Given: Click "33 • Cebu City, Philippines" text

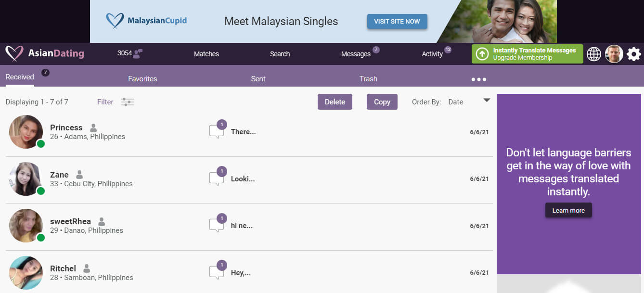Looking at the screenshot, I should (x=91, y=184).
